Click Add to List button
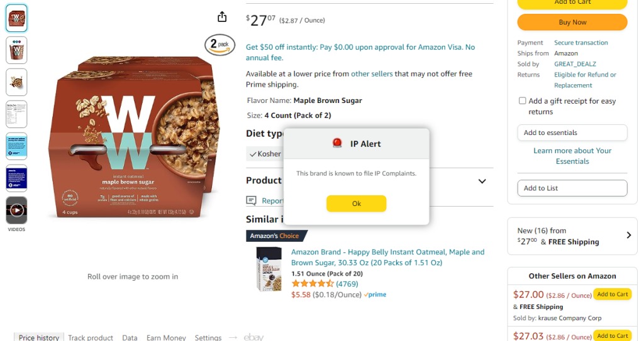644x341 pixels. 572,188
